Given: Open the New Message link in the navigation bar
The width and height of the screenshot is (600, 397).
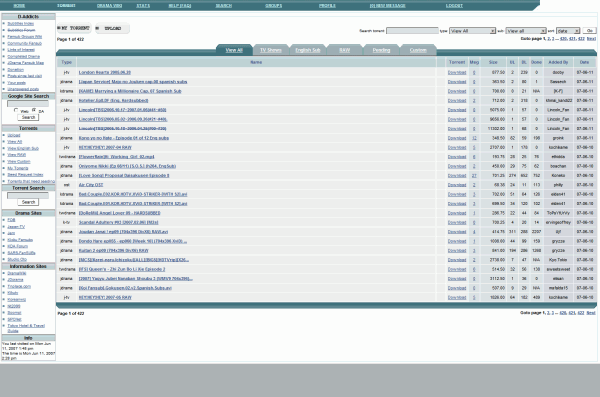Looking at the screenshot, I should 388,6.
